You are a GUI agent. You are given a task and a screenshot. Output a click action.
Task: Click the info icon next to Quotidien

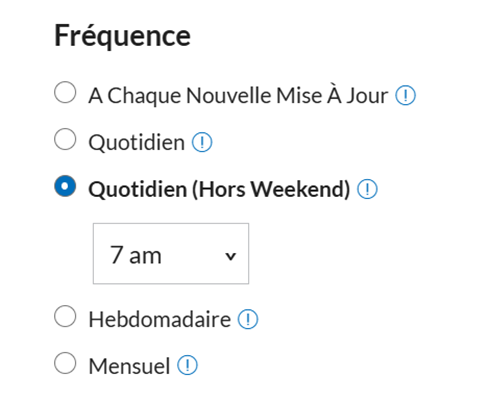pyautogui.click(x=202, y=142)
